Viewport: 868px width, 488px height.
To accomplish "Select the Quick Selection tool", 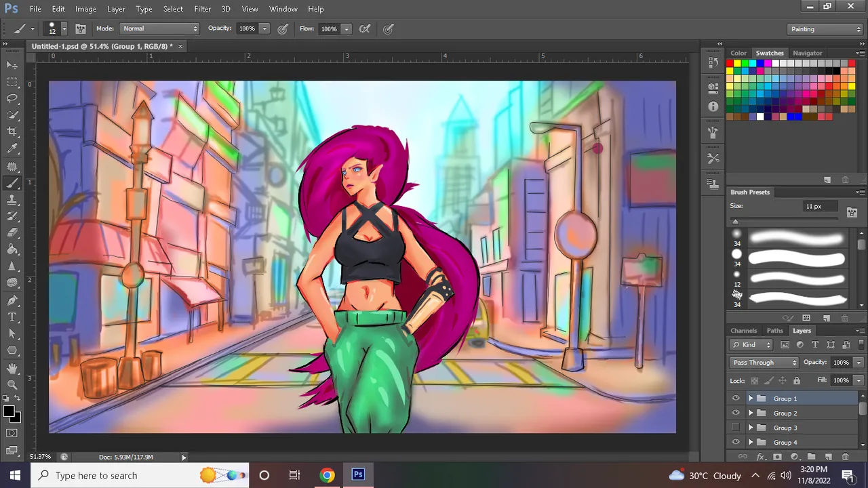I will tap(12, 115).
